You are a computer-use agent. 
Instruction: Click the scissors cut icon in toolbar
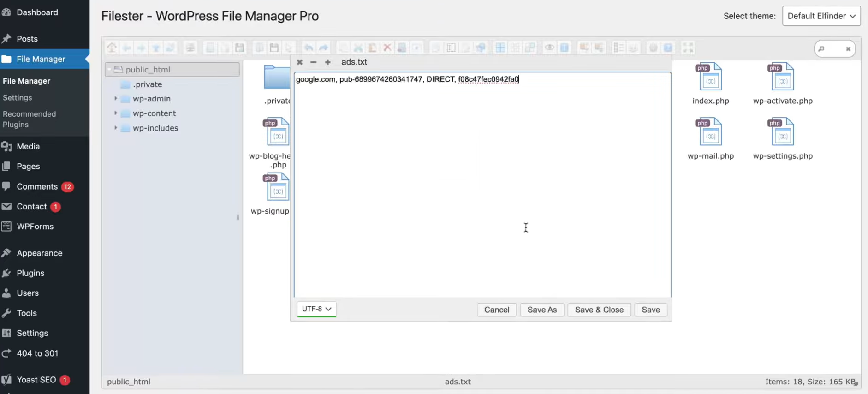click(358, 48)
